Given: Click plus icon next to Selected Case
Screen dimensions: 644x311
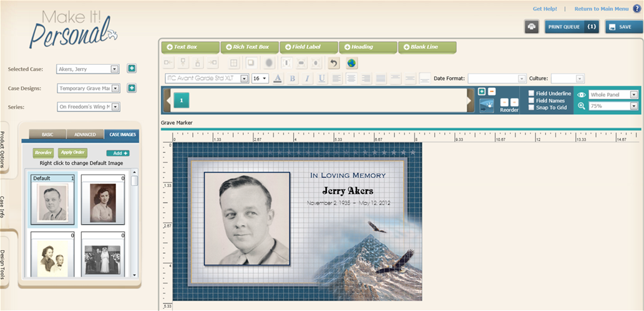Looking at the screenshot, I should [x=132, y=69].
